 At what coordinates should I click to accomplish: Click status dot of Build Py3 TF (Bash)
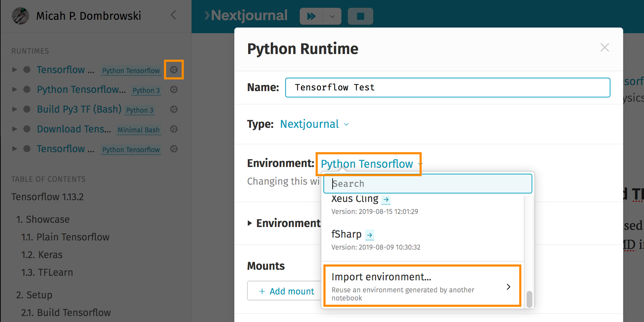pyautogui.click(x=27, y=109)
